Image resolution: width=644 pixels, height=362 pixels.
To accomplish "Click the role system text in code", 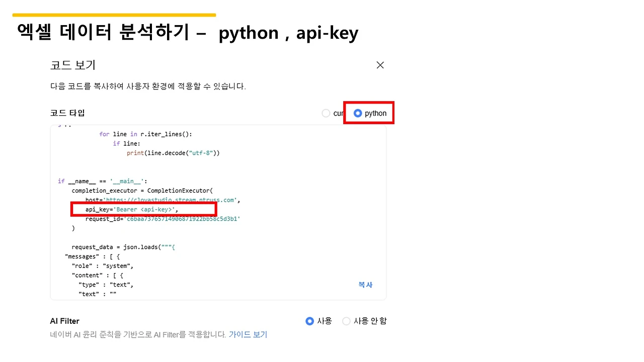I will click(103, 265).
